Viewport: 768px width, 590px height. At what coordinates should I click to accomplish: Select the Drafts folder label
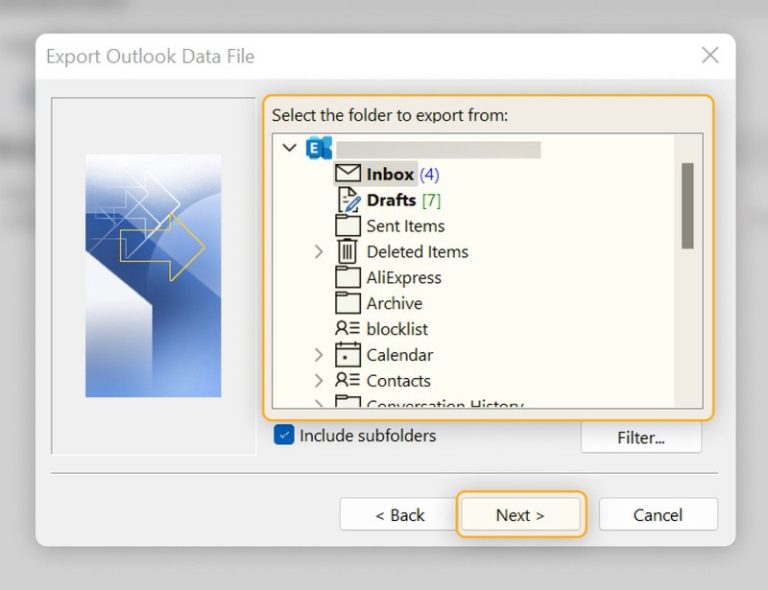pyautogui.click(x=391, y=200)
